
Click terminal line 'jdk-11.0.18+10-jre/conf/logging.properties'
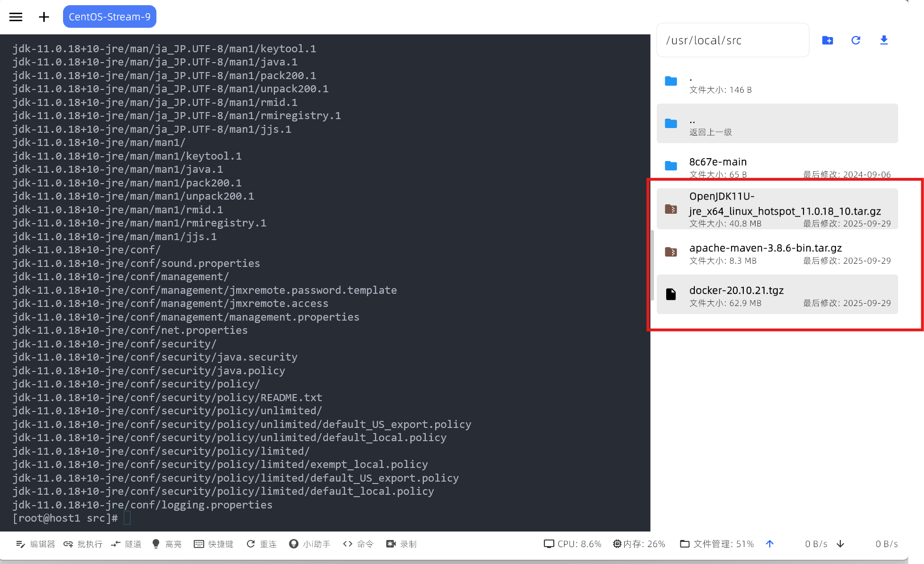[x=143, y=505]
